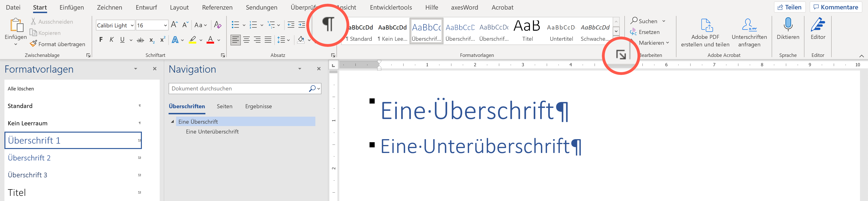Click the Unterschriften anfragen icon
The height and width of the screenshot is (201, 868).
[x=749, y=25]
